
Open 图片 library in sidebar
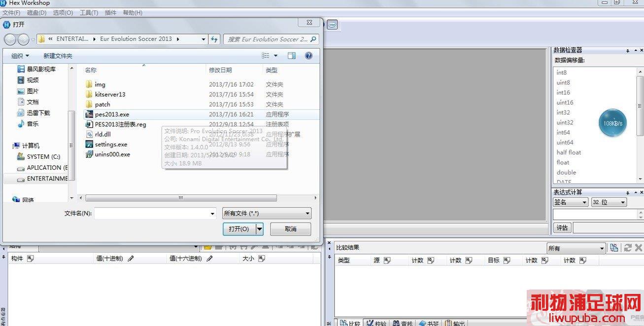pos(33,91)
